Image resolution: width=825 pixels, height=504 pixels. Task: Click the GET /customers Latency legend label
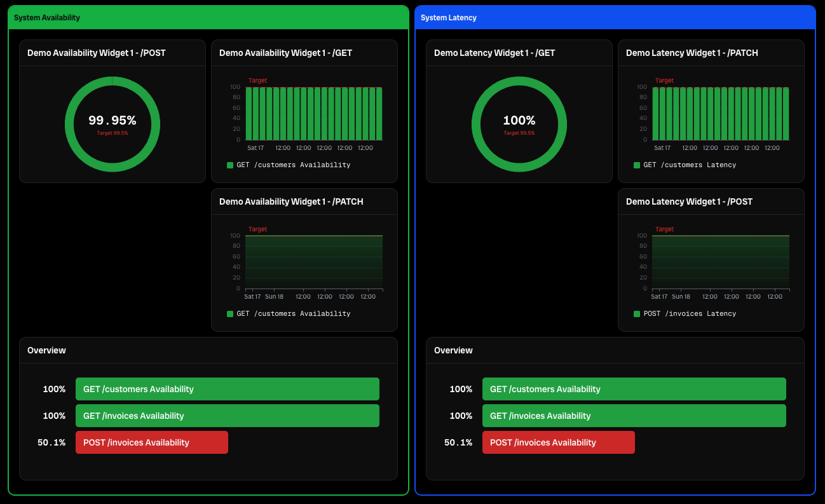(690, 165)
